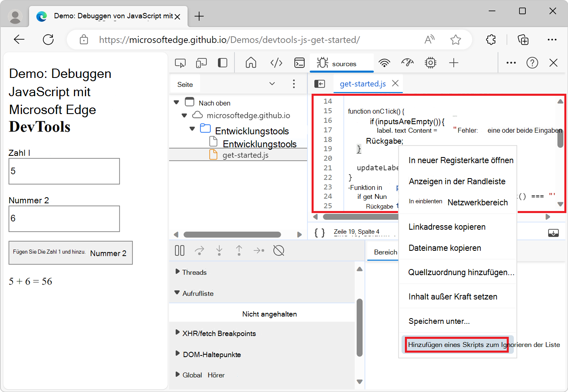Image resolution: width=568 pixels, height=392 pixels.
Task: Click the pause script execution icon
Action: (179, 250)
